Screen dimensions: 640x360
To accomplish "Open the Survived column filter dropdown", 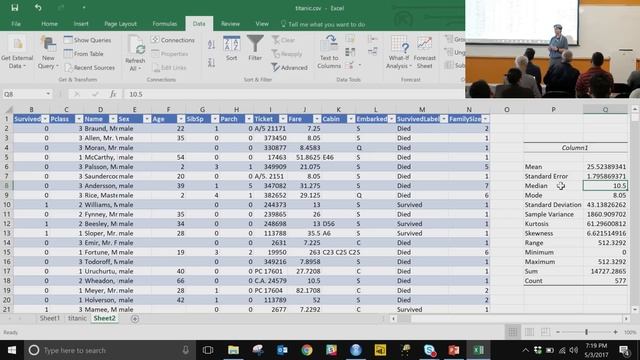I will [45, 119].
